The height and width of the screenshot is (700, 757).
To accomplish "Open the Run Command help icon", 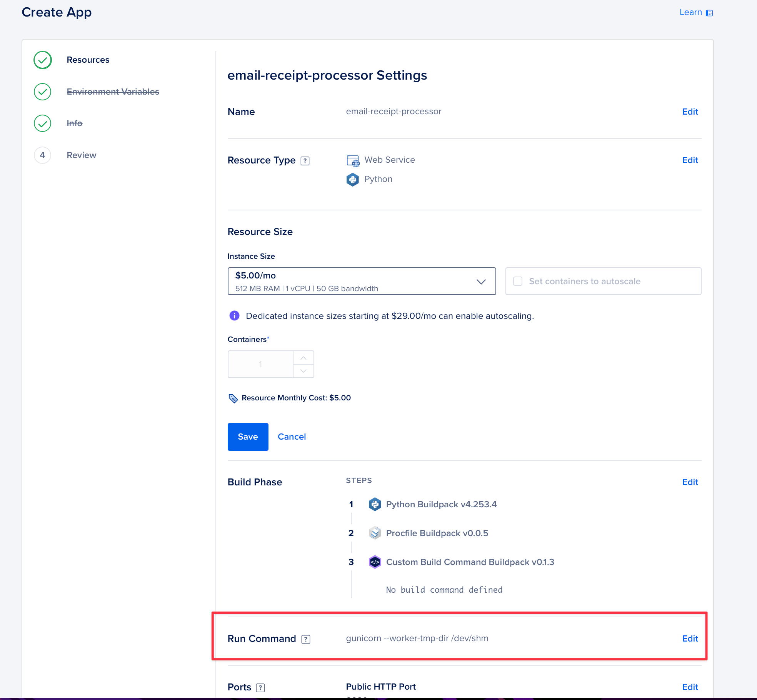I will click(x=306, y=639).
